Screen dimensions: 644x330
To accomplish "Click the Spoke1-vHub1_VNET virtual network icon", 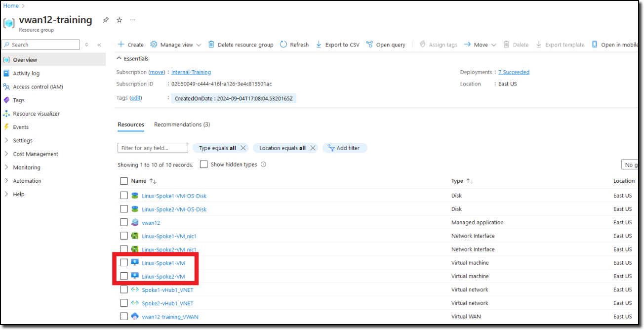I will [135, 289].
